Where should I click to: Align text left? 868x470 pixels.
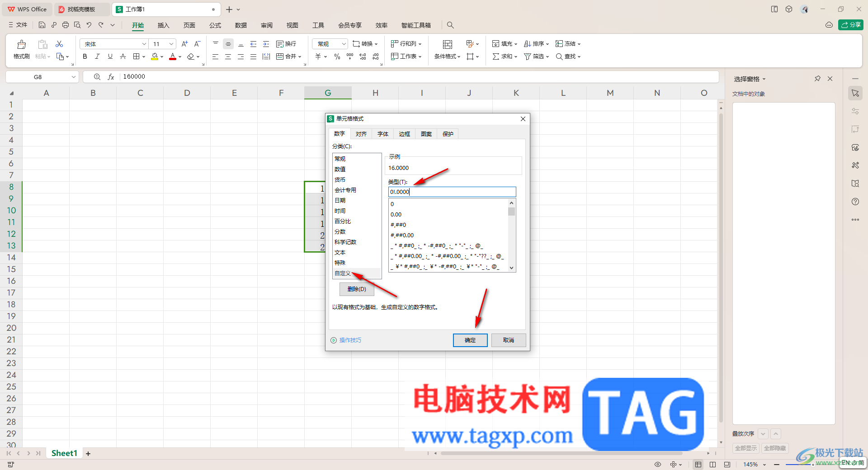point(216,56)
